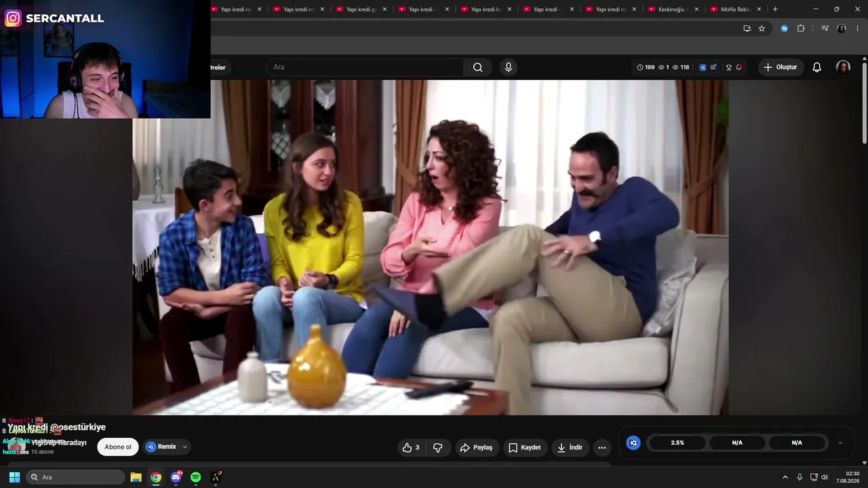Image resolution: width=868 pixels, height=488 pixels.
Task: Click the video player frame
Action: point(431,247)
